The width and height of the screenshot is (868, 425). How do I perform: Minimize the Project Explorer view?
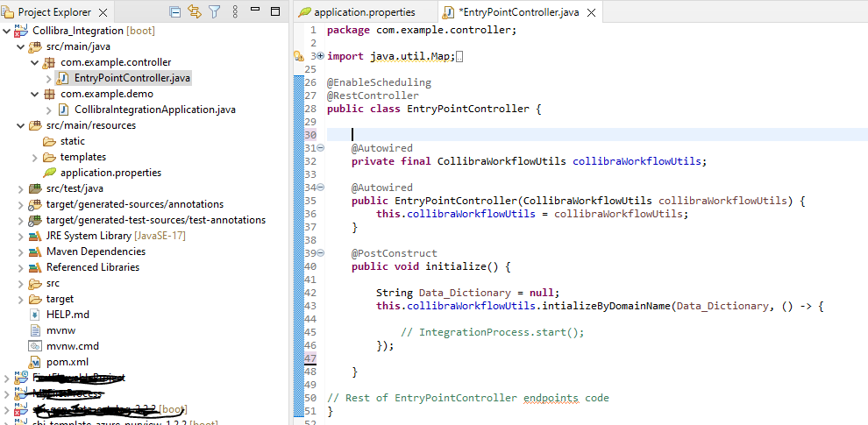(x=255, y=10)
